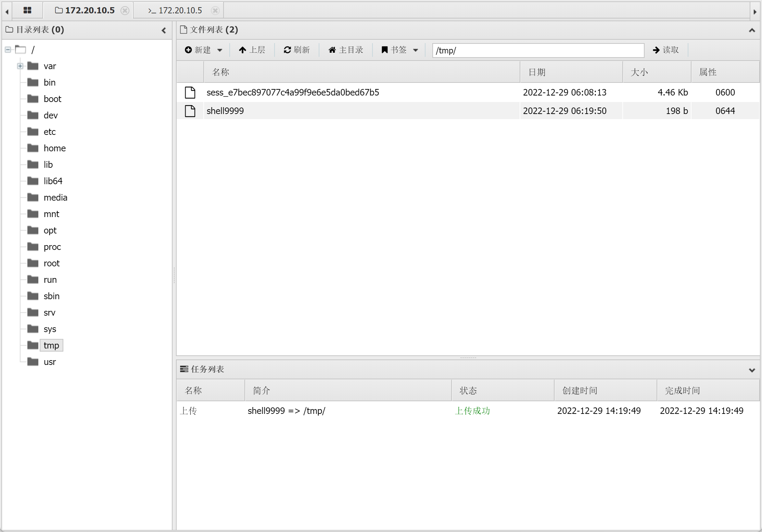Click the Refresh (刷新) toolbar icon
762x532 pixels.
coord(287,50)
